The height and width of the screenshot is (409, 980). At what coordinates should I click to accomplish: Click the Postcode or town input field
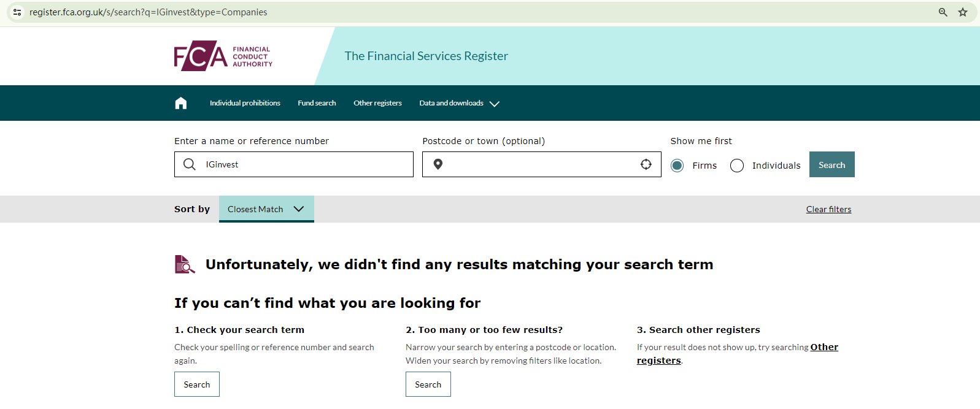[540, 164]
